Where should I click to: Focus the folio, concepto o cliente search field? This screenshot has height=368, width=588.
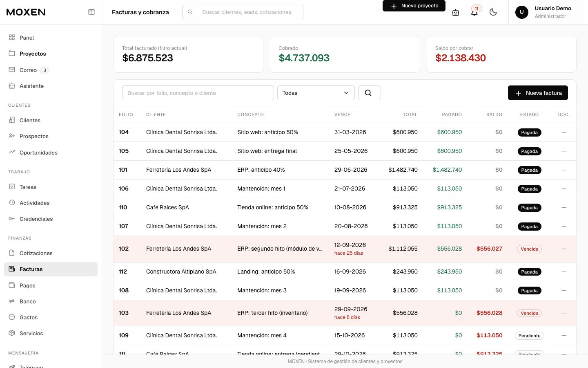coord(198,93)
